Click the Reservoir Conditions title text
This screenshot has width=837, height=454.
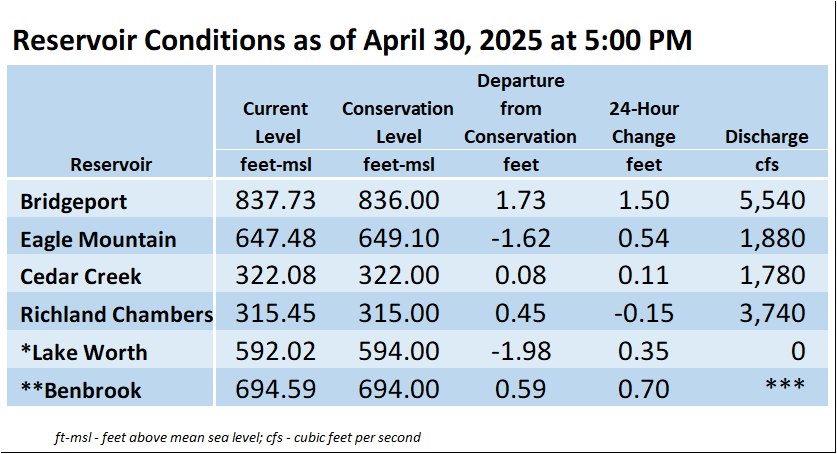click(352, 41)
